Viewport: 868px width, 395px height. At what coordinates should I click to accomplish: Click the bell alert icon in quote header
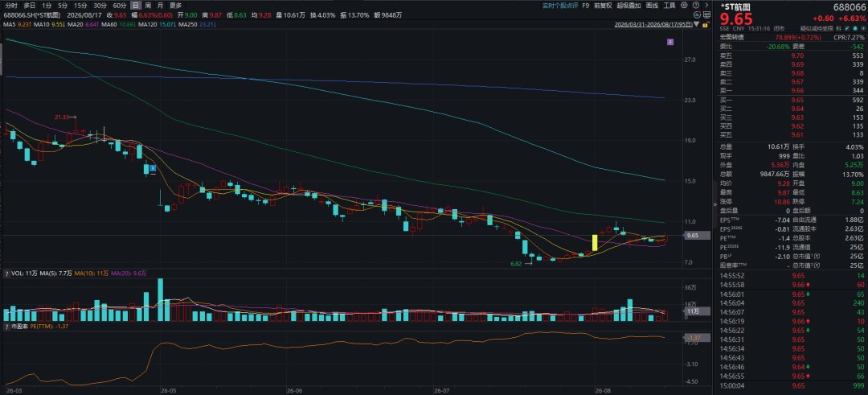click(855, 28)
